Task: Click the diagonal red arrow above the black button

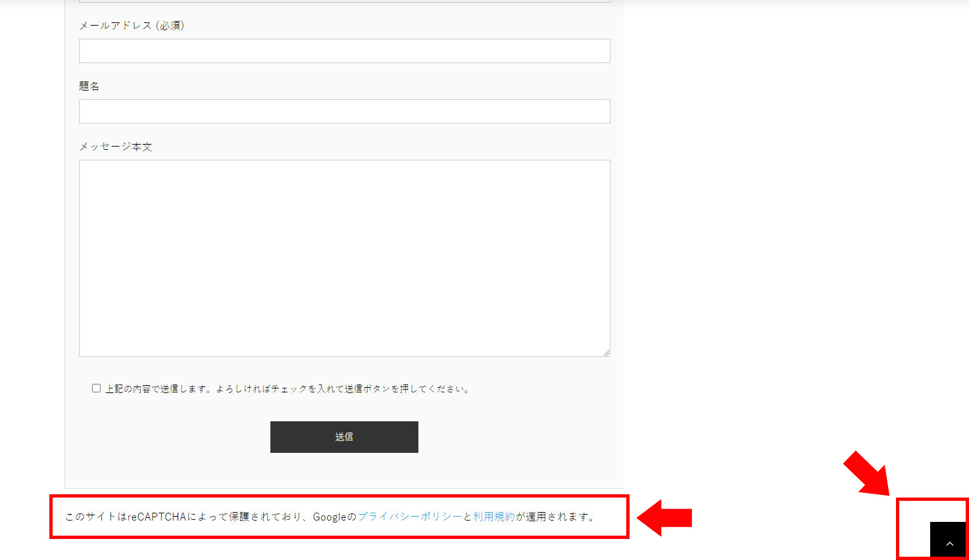Action: point(867,473)
